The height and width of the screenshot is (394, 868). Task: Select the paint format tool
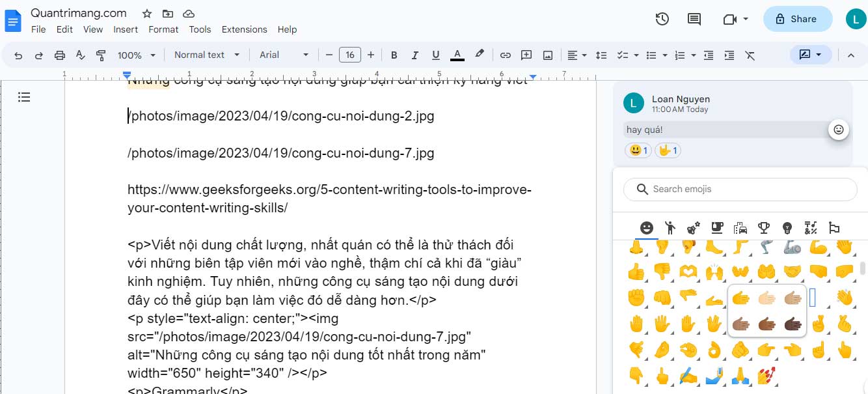tap(101, 55)
